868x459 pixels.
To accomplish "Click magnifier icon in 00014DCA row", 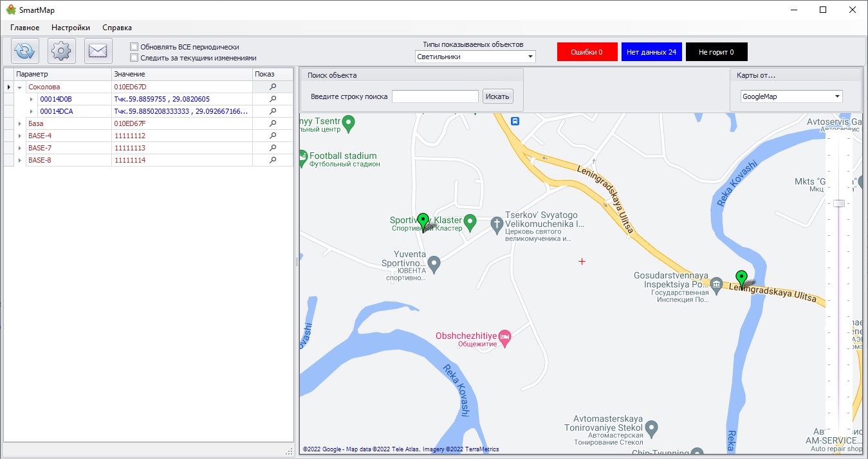I will pyautogui.click(x=273, y=111).
